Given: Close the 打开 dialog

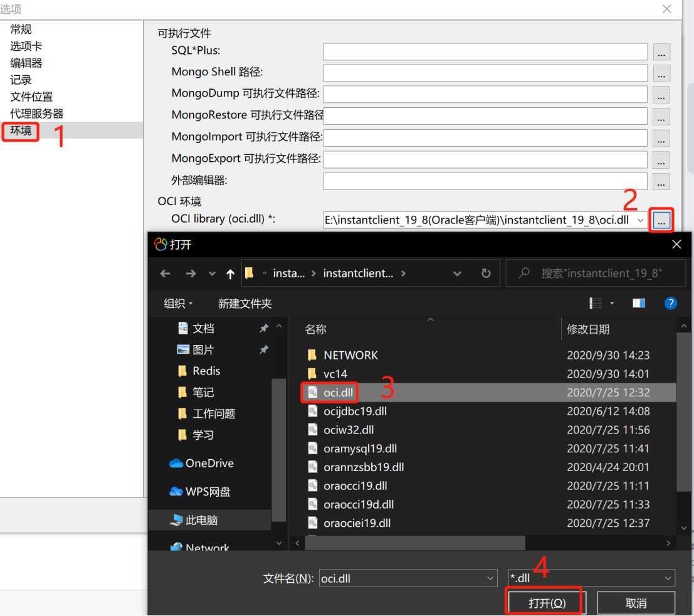Looking at the screenshot, I should (676, 244).
